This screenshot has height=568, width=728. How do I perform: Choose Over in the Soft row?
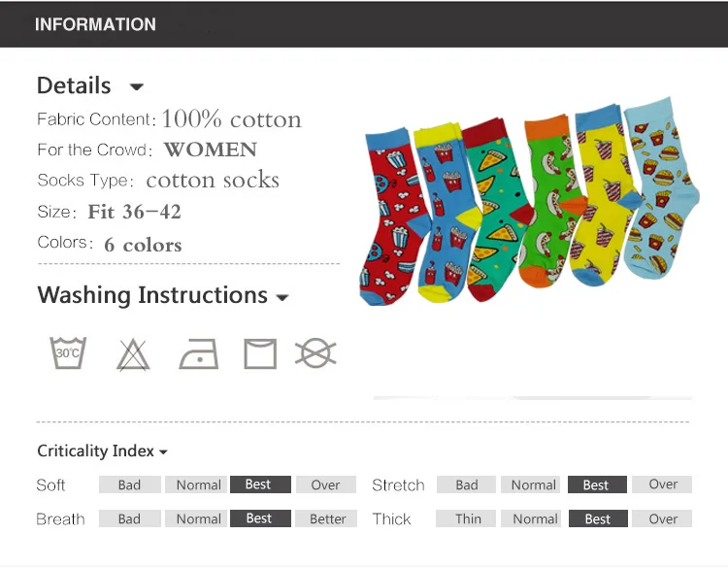[x=326, y=484]
